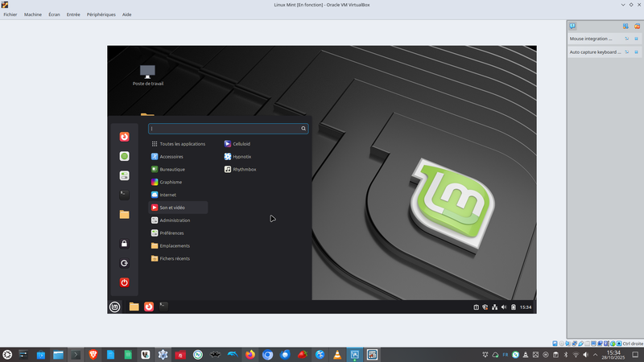
Task: Open the Administration category
Action: (x=175, y=220)
